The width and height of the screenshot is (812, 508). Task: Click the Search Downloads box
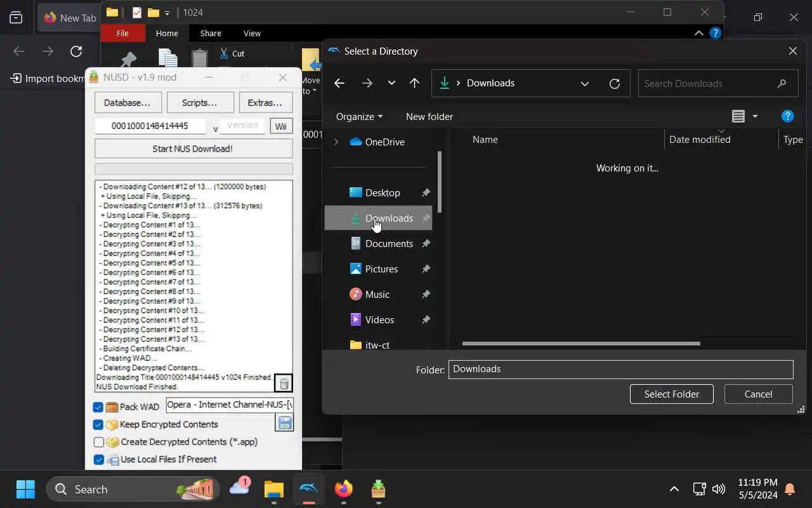pos(717,83)
